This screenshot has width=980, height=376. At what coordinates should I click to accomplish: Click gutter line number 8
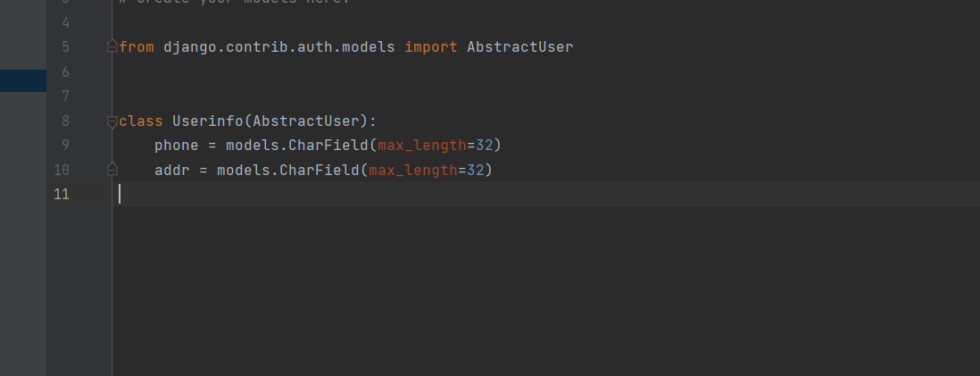tap(65, 121)
